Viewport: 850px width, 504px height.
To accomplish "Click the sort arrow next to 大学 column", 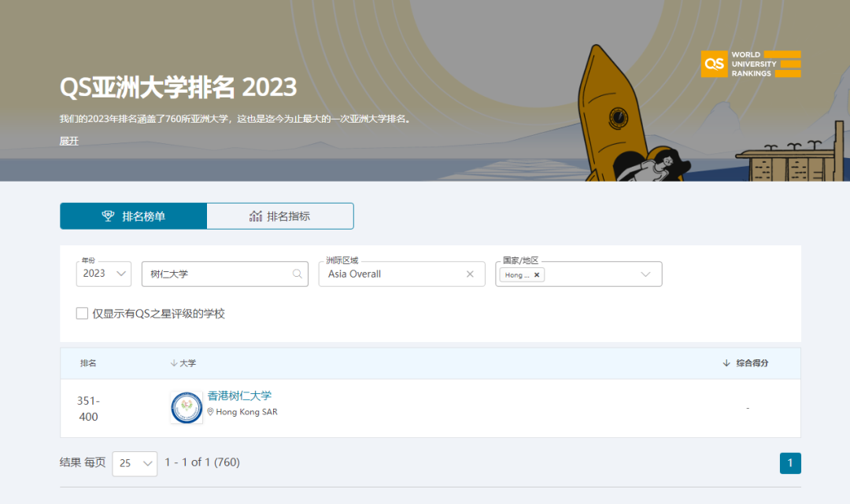I will (172, 362).
